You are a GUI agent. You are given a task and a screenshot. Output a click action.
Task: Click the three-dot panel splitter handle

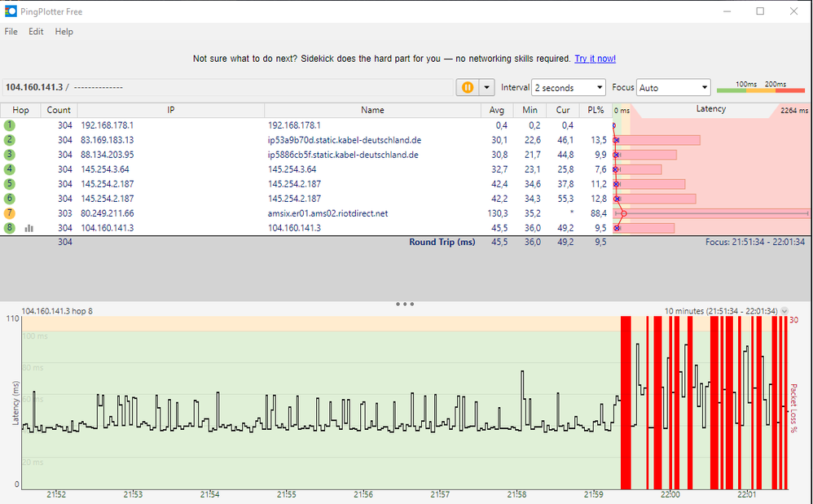(x=405, y=304)
